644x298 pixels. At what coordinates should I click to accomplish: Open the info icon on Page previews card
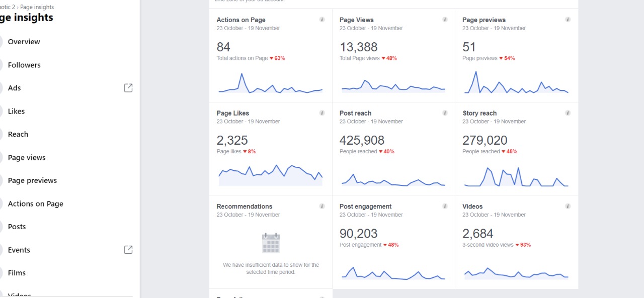click(x=568, y=20)
